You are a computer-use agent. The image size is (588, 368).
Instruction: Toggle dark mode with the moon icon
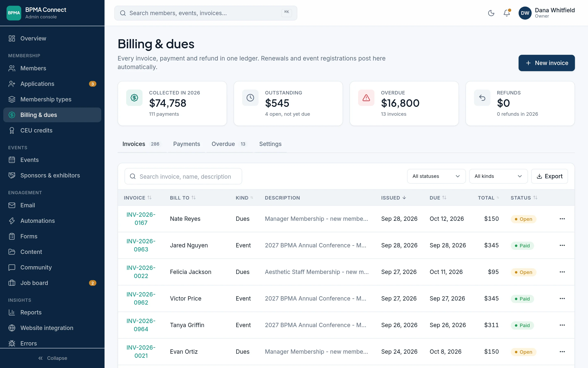[491, 13]
